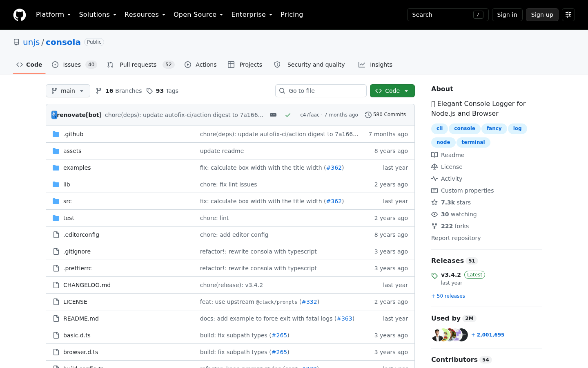Switch to the Issues tab
Image resolution: width=588 pixels, height=368 pixels.
[74, 65]
